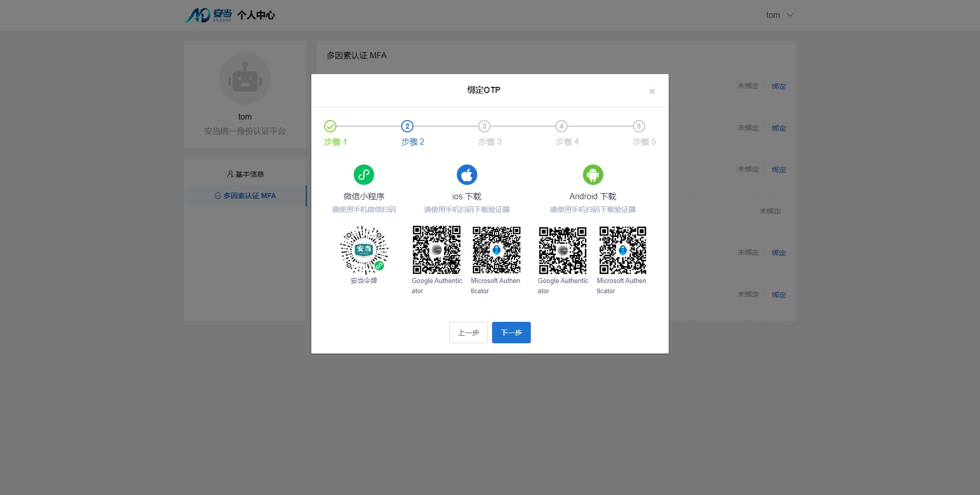Click the completed step 1 checkmark
Image resolution: width=980 pixels, height=495 pixels.
click(330, 126)
